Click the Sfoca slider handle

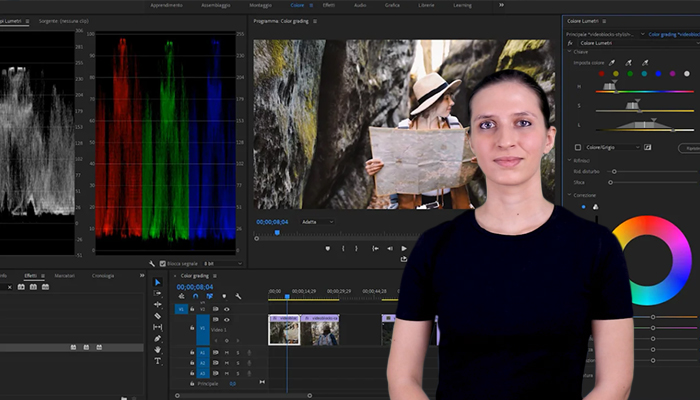coord(610,182)
